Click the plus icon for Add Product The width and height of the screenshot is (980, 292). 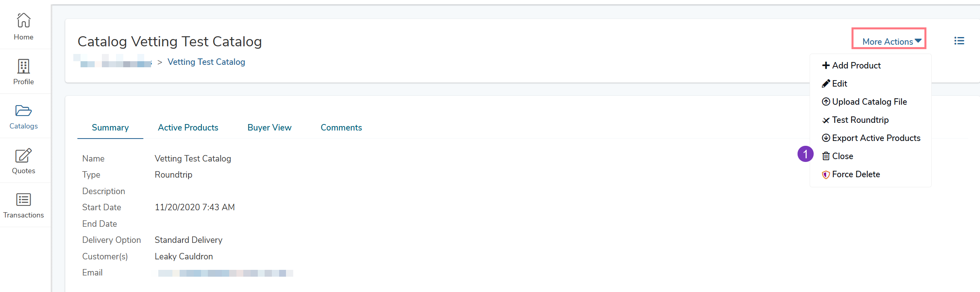click(826, 66)
